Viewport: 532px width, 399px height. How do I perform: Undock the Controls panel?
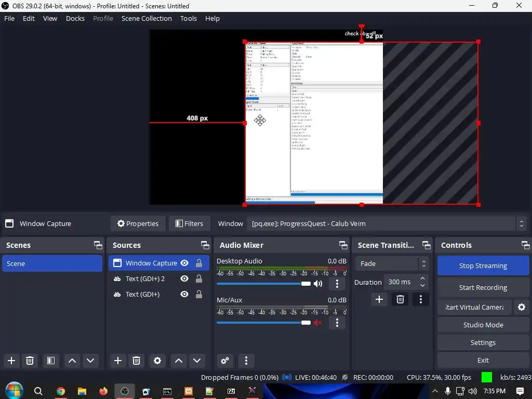pyautogui.click(x=525, y=245)
